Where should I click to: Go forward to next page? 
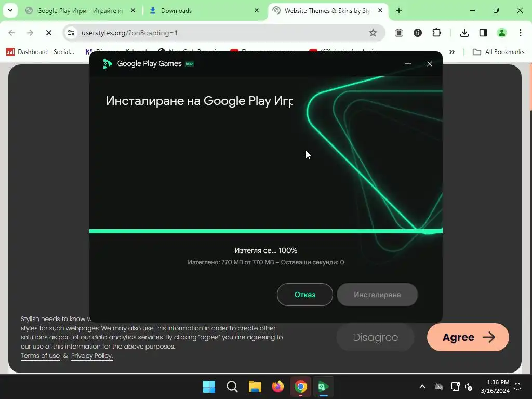click(x=30, y=33)
